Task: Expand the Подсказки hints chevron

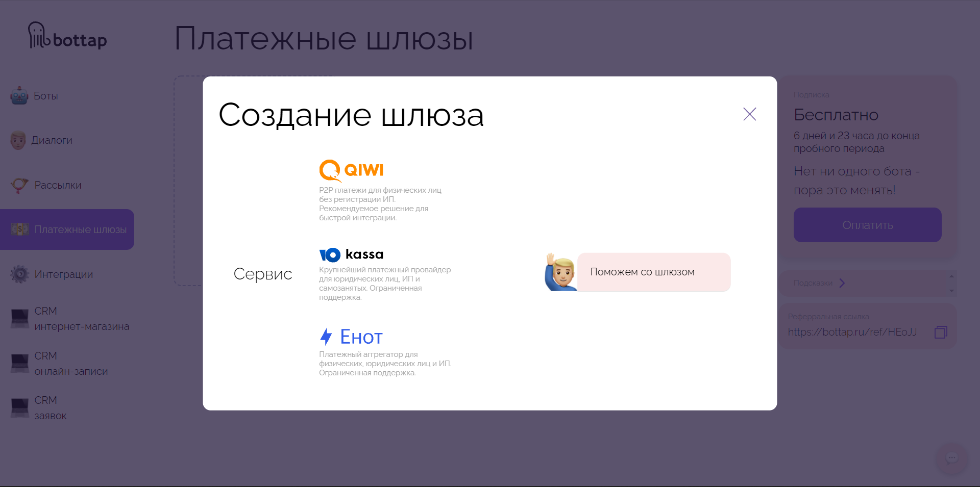Action: pyautogui.click(x=842, y=283)
